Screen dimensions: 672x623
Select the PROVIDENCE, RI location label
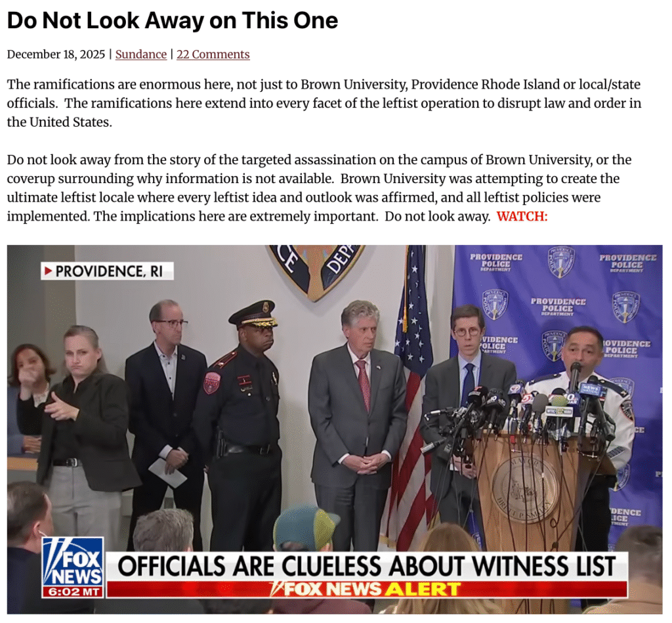click(107, 271)
